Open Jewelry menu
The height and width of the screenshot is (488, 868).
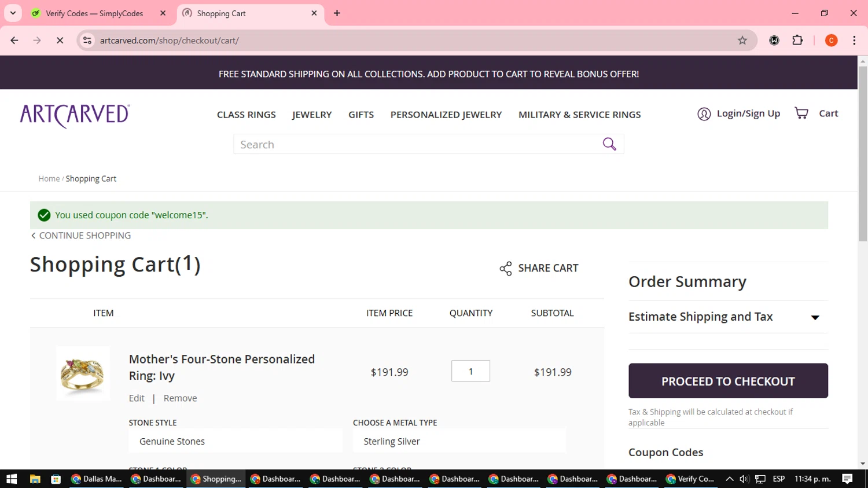coord(312,115)
